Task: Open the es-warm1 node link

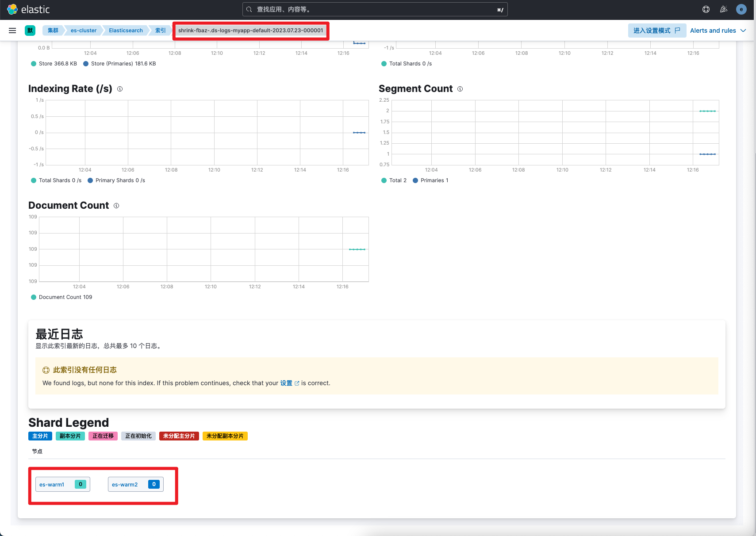Action: tap(52, 485)
